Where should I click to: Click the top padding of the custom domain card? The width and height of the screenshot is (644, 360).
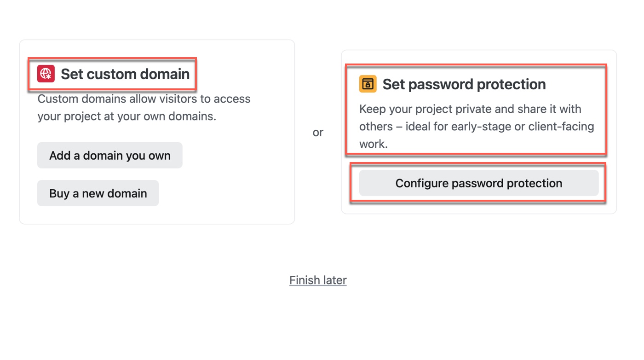click(x=157, y=48)
